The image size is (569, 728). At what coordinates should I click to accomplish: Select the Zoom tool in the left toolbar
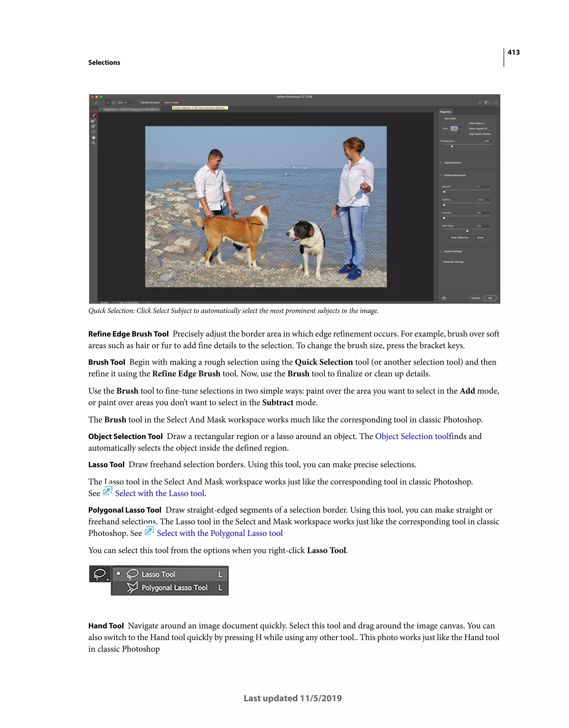[x=93, y=143]
